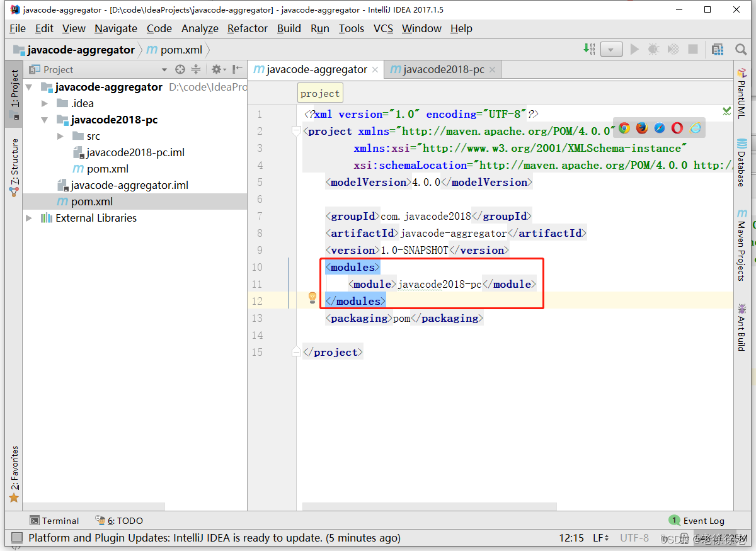Click the Run with Coverage icon

[673, 49]
